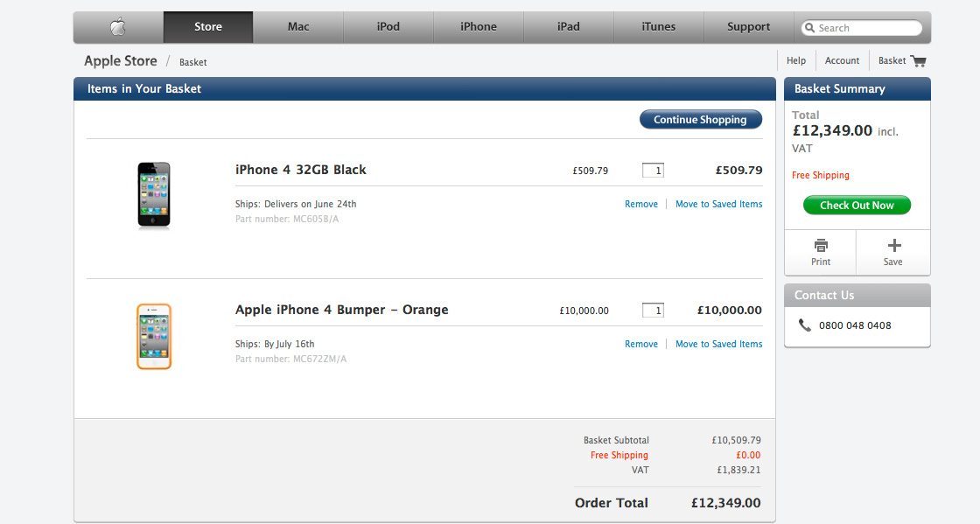Move iPhone 4 32GB to Saved Items
The height and width of the screenshot is (524, 980).
[718, 204]
